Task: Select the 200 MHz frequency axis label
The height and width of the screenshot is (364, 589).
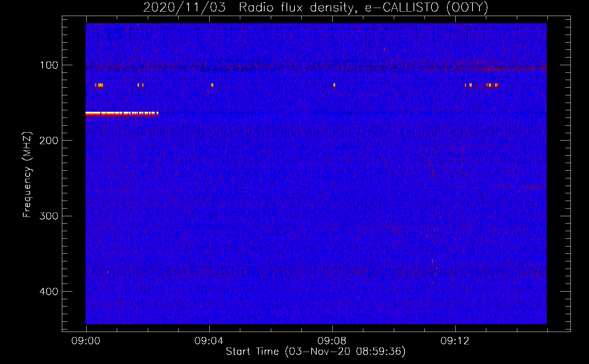Action: [49, 141]
